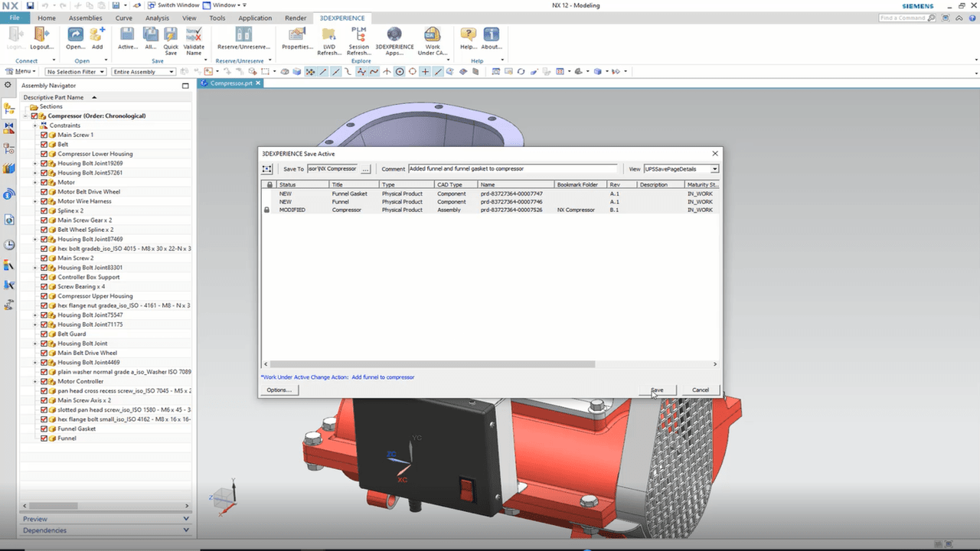Uncheck the Belt component checkbox
Viewport: 980px width, 551px height.
tap(44, 144)
